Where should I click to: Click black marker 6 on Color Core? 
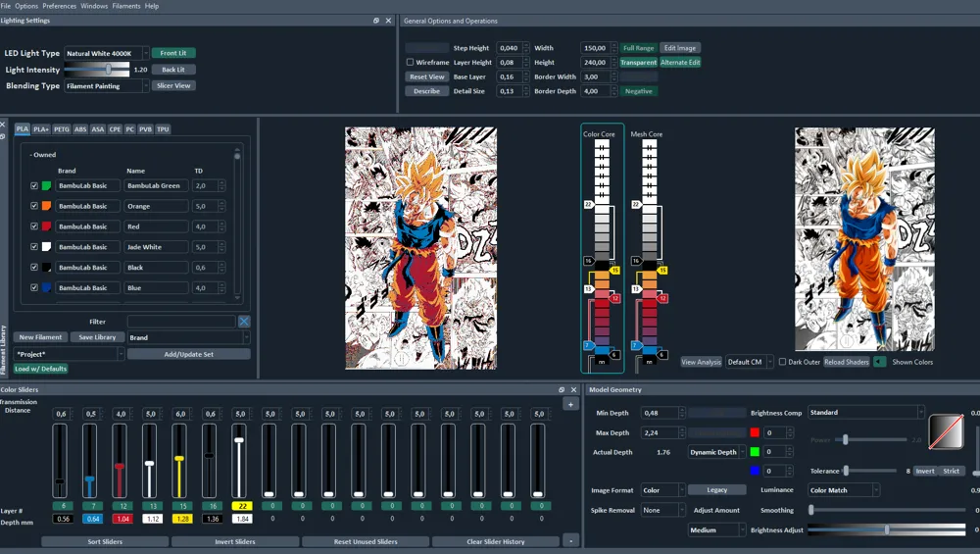coord(614,355)
